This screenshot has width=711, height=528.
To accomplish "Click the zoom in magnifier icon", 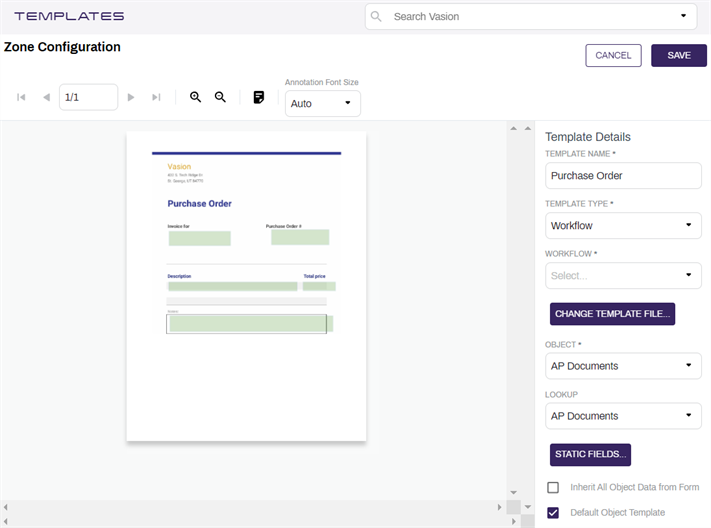I will (x=195, y=97).
